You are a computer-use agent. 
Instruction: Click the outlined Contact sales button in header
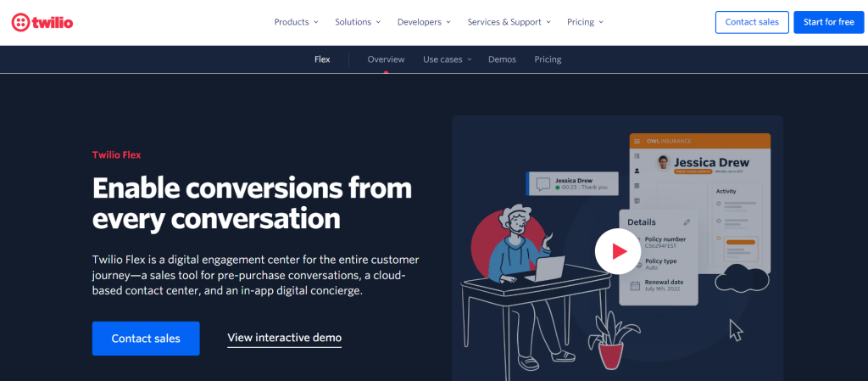point(752,22)
